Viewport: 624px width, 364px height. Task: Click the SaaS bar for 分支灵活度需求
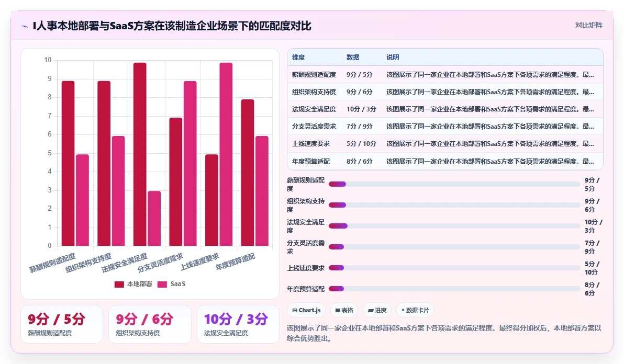(x=190, y=163)
